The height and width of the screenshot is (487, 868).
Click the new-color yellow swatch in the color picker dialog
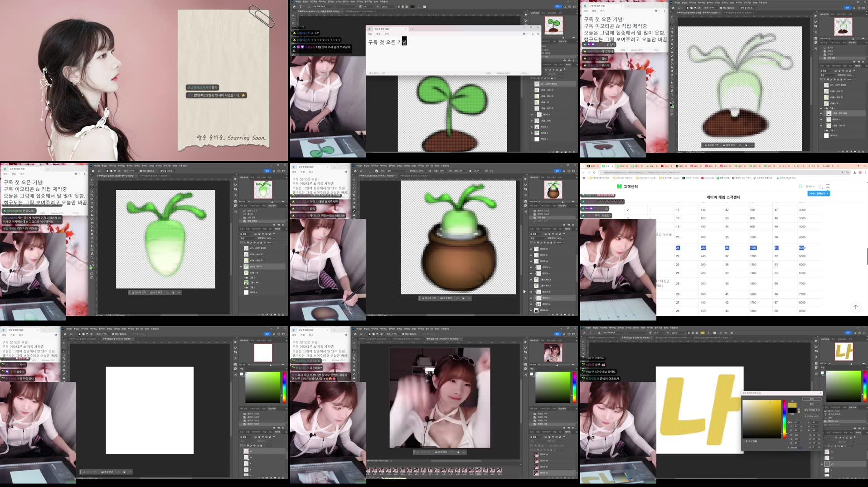click(x=792, y=405)
